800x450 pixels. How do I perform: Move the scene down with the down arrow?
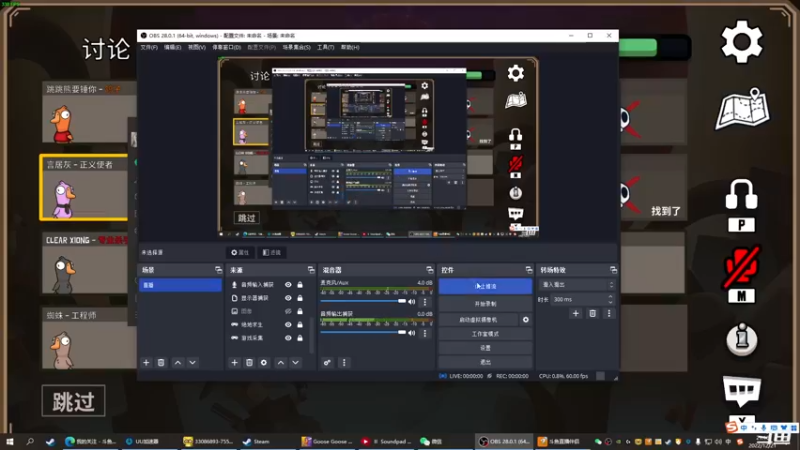click(x=192, y=363)
